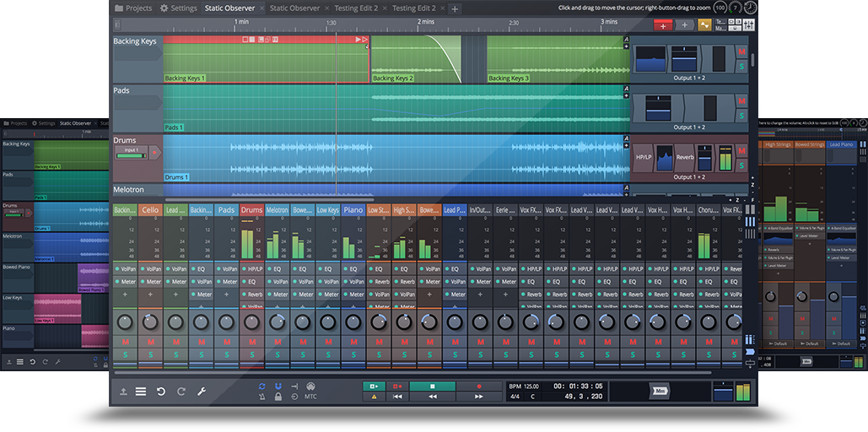Mute the Drums mixer channel
The height and width of the screenshot is (432, 868).
point(251,342)
